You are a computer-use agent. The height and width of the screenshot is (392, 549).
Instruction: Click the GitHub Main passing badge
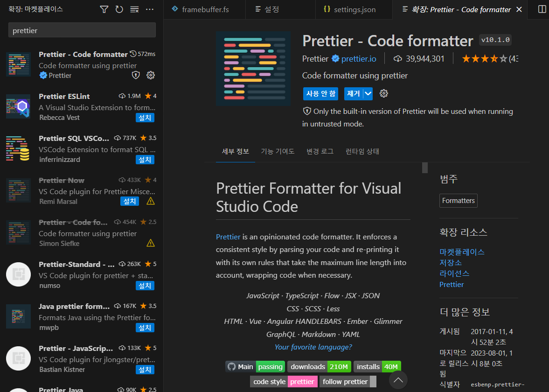click(x=255, y=367)
